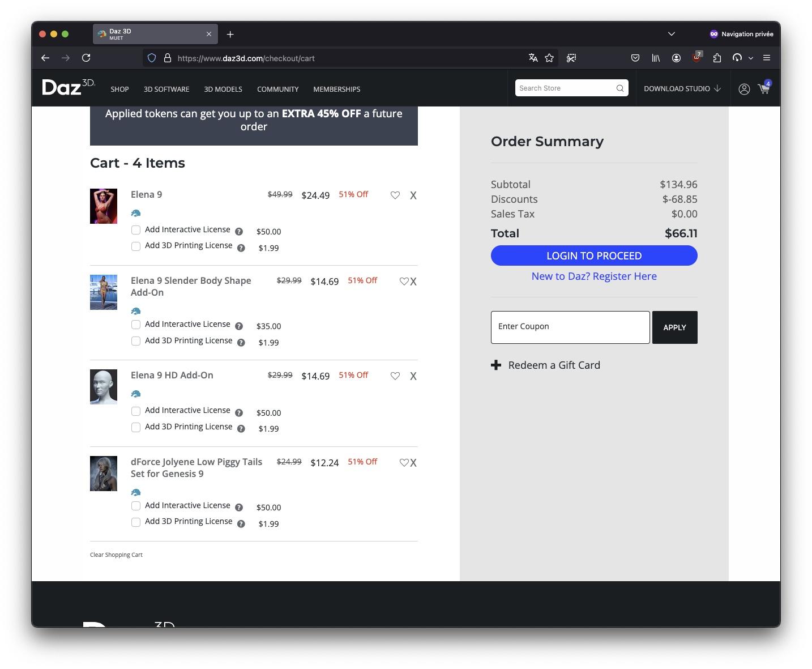Screen dimensions: 812x669
Task: Wishlist the dForce Jolyene Piggy Tails item
Action: point(404,463)
